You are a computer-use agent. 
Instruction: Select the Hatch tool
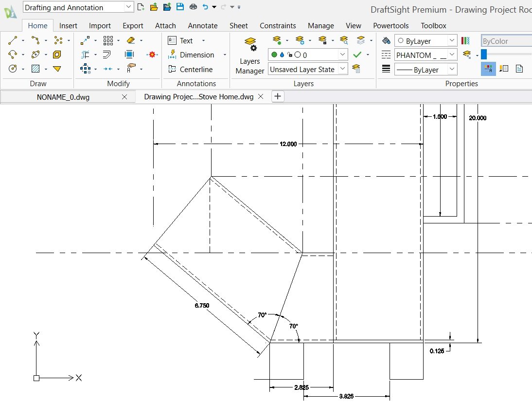pos(35,69)
